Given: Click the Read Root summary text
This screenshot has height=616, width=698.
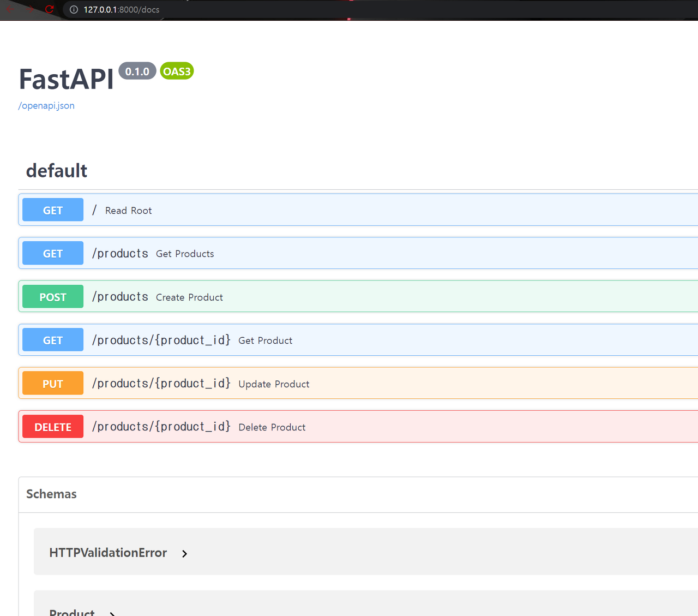Looking at the screenshot, I should click(x=128, y=211).
